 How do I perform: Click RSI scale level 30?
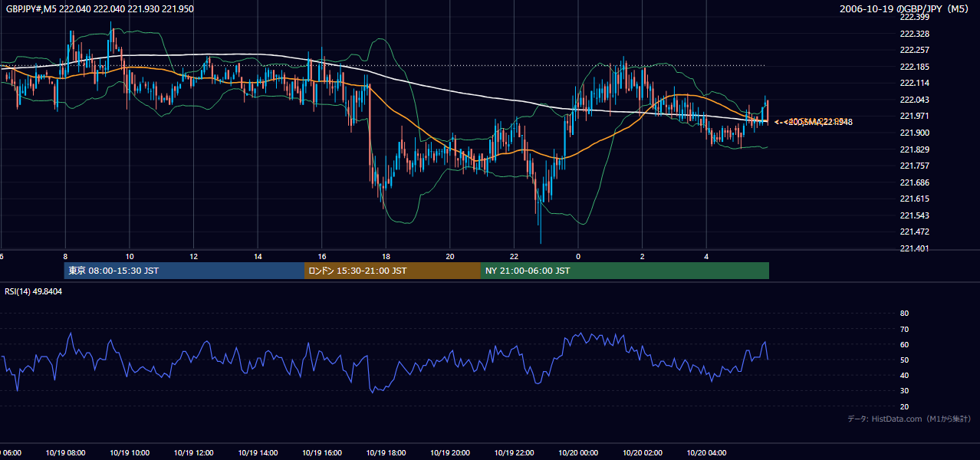tap(904, 391)
